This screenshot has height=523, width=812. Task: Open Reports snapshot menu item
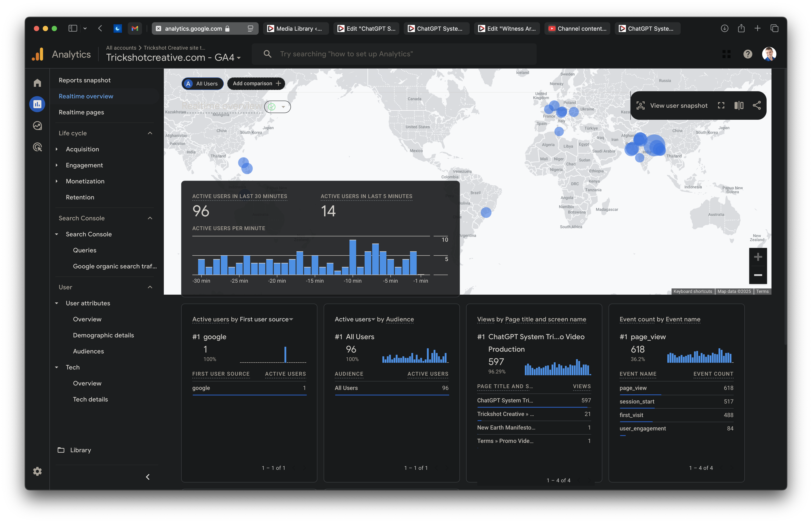coord(85,80)
